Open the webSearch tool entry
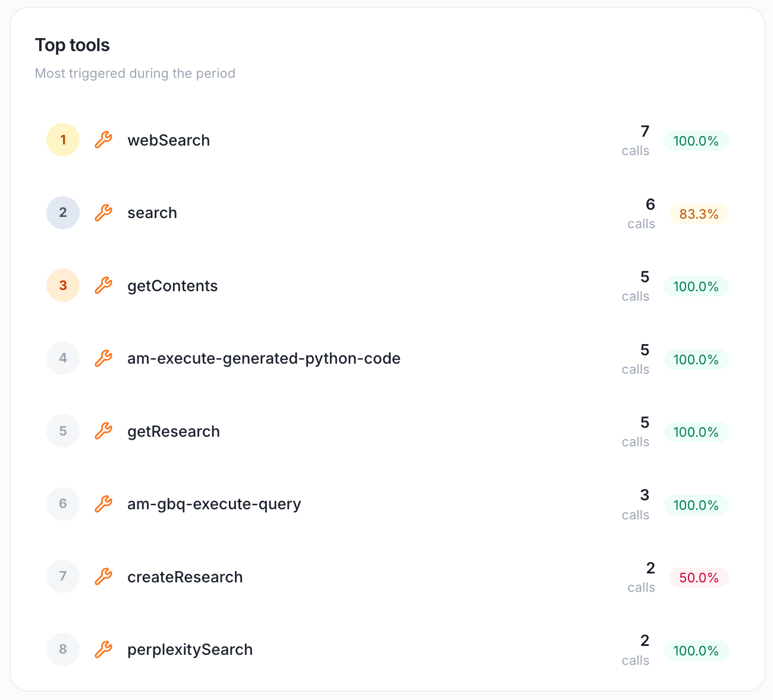Screen dimensions: 773x700 pos(168,140)
